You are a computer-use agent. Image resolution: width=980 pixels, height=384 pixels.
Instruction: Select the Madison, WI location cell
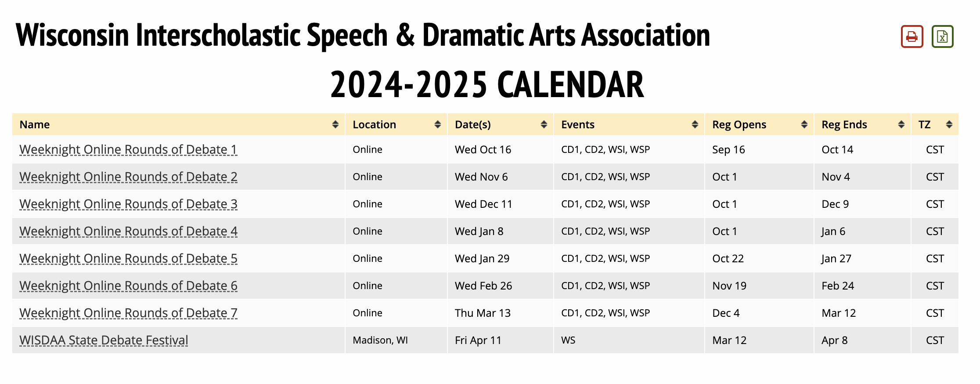tap(396, 340)
